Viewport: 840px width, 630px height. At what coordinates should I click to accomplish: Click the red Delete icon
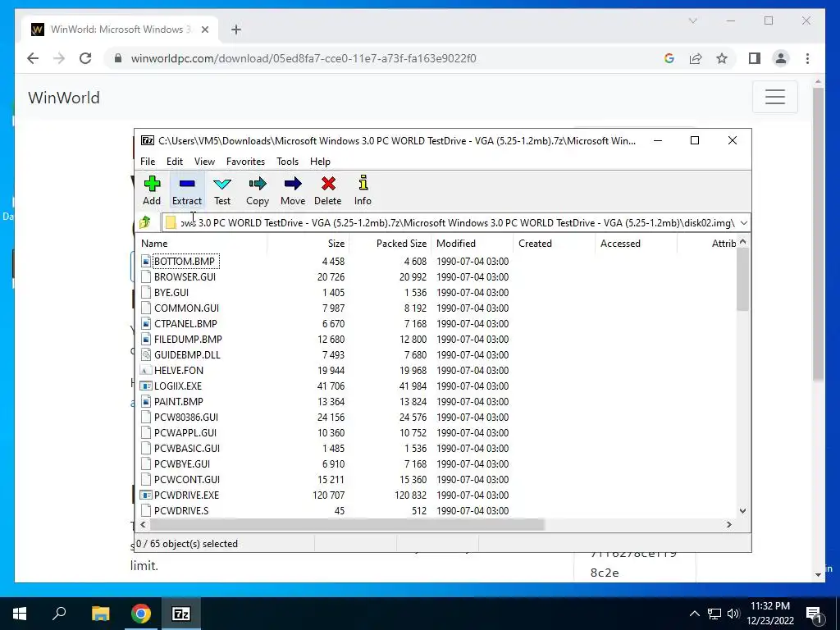tap(328, 190)
